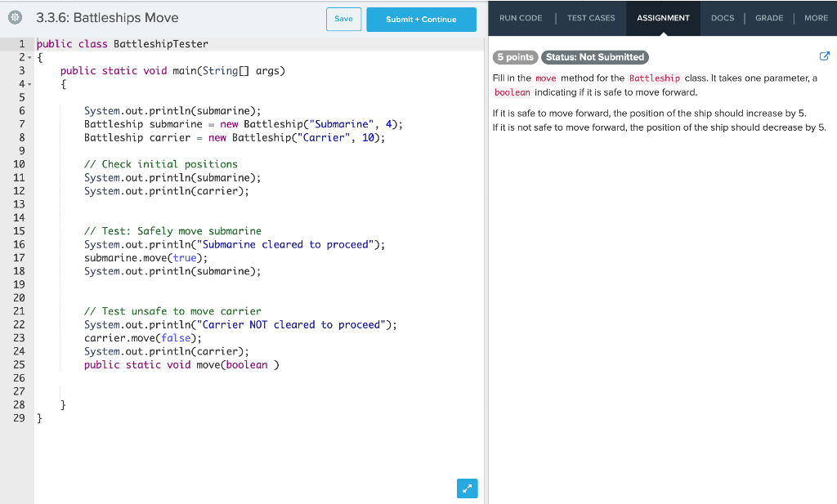Collapse the main method fold arrow on line 4
This screenshot has height=504, width=837.
[29, 84]
